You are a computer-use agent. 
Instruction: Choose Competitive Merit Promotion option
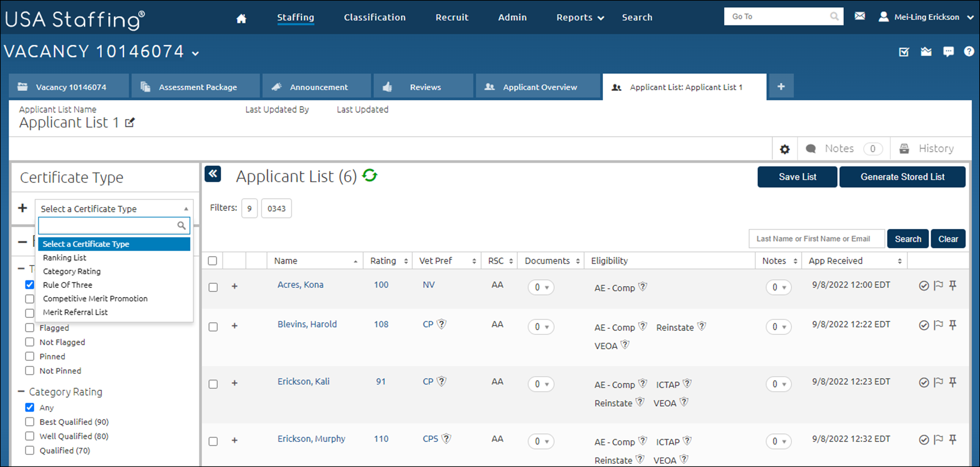[x=114, y=298]
